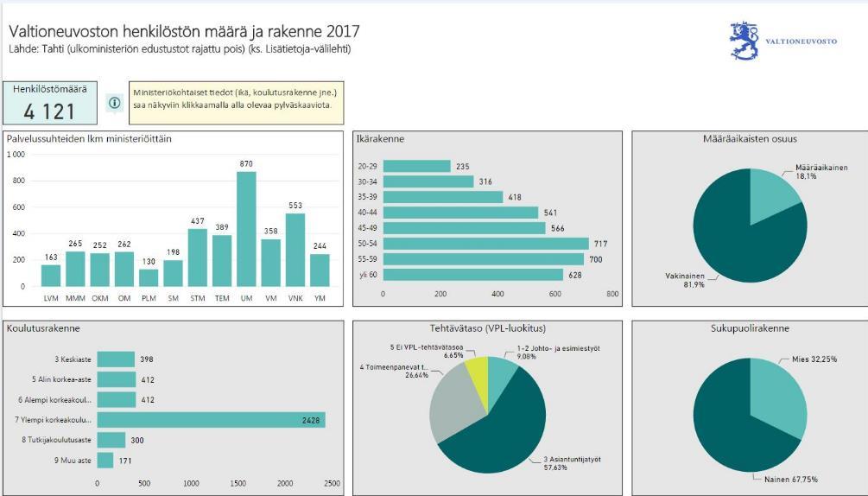Click the VNK axis label
The height and width of the screenshot is (496, 868).
click(295, 298)
